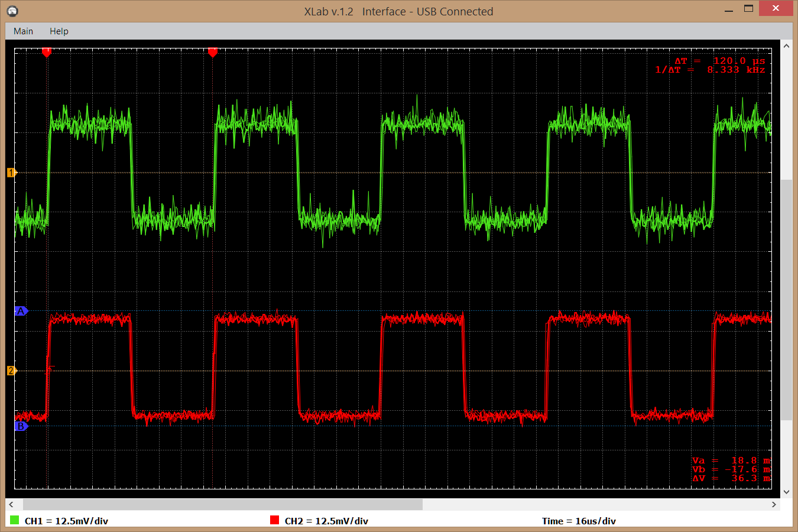
Task: Click the 1/ΔT = 8.333 kHz readout
Action: pyautogui.click(x=710, y=70)
